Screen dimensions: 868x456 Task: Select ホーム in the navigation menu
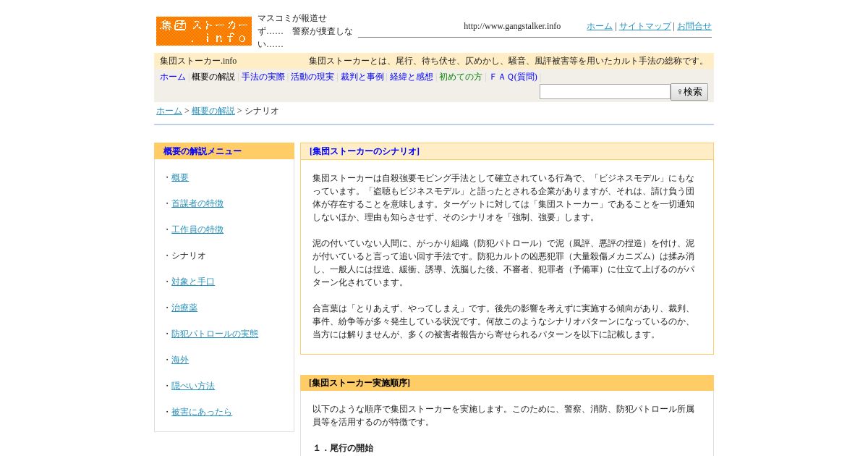(x=173, y=77)
